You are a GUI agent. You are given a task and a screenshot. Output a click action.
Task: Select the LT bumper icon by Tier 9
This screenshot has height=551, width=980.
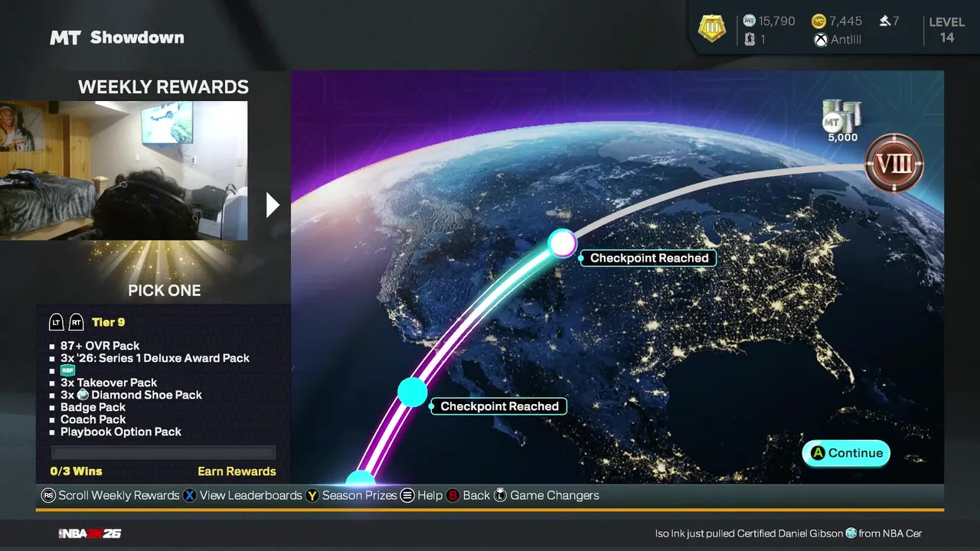click(57, 323)
